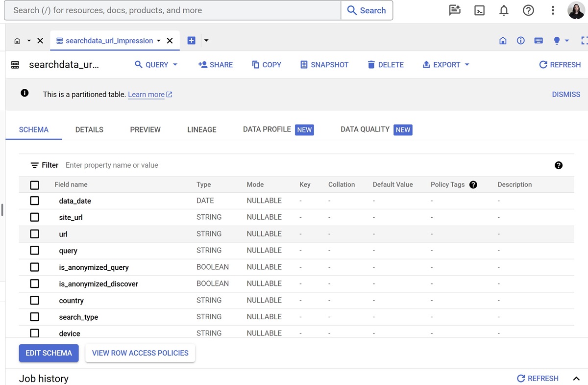Open the BigQuery Studio home icon at right
Screen dimensions: 588x385
(x=503, y=41)
